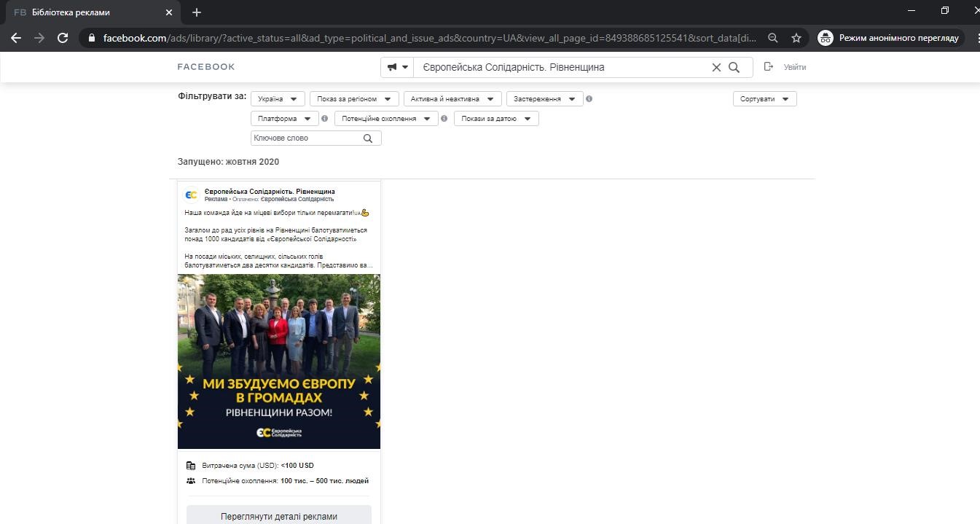The height and width of the screenshot is (524, 980).
Task: Open the Сортувати dropdown
Action: pyautogui.click(x=764, y=98)
